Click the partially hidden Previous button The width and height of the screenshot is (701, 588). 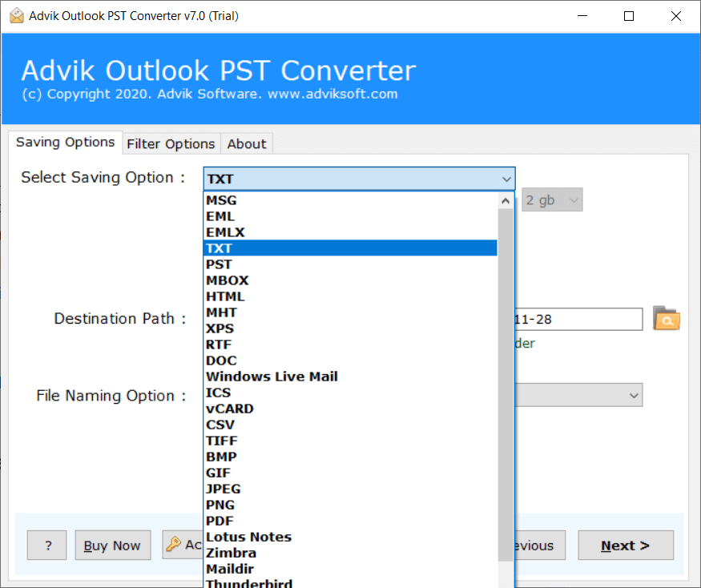(x=540, y=545)
